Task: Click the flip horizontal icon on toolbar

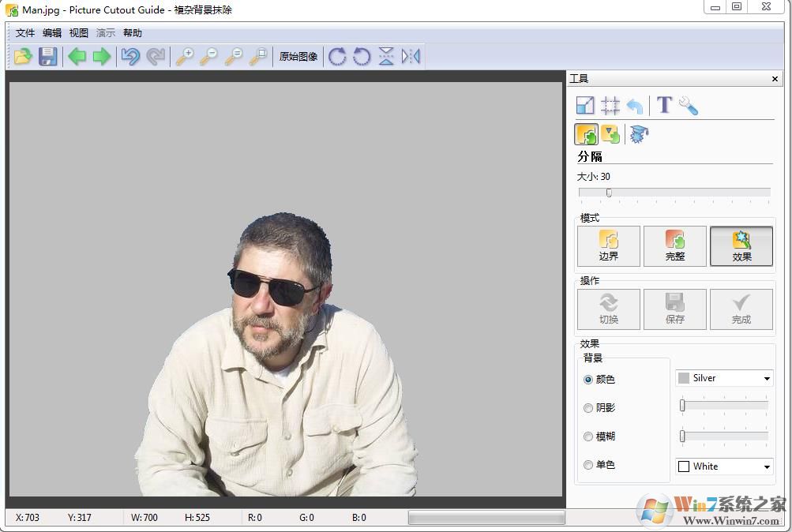Action: [x=410, y=56]
